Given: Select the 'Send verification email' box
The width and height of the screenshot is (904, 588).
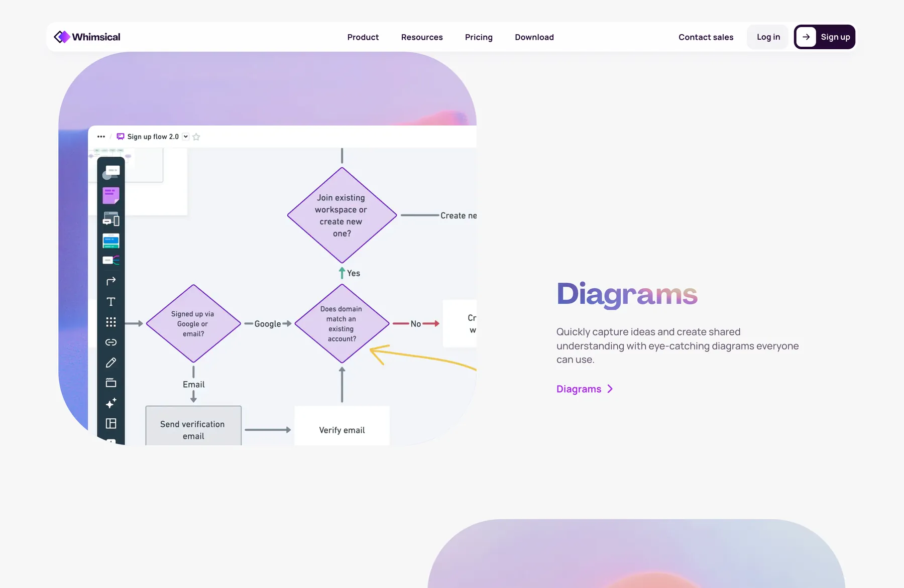Looking at the screenshot, I should (x=193, y=425).
